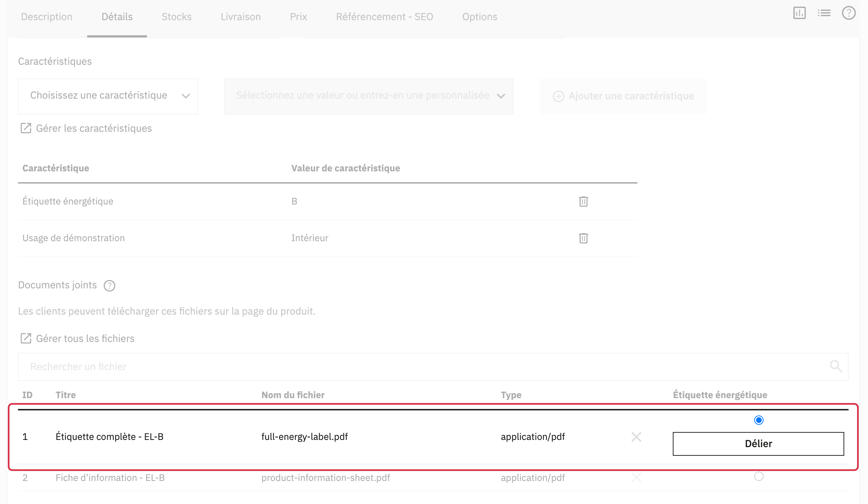
Task: Click the Nom du fichier column header
Action: click(293, 395)
